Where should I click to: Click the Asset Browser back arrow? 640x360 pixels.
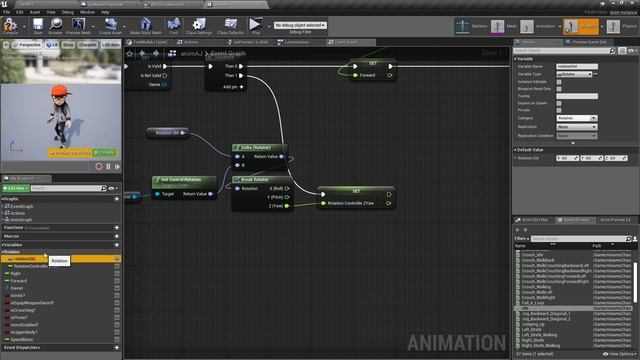pyautogui.click(x=518, y=230)
